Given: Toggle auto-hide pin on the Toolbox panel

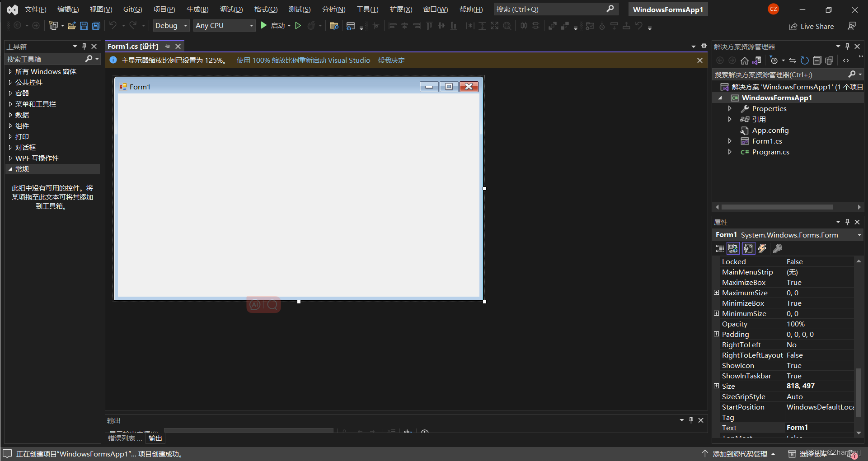Looking at the screenshot, I should click(x=84, y=46).
